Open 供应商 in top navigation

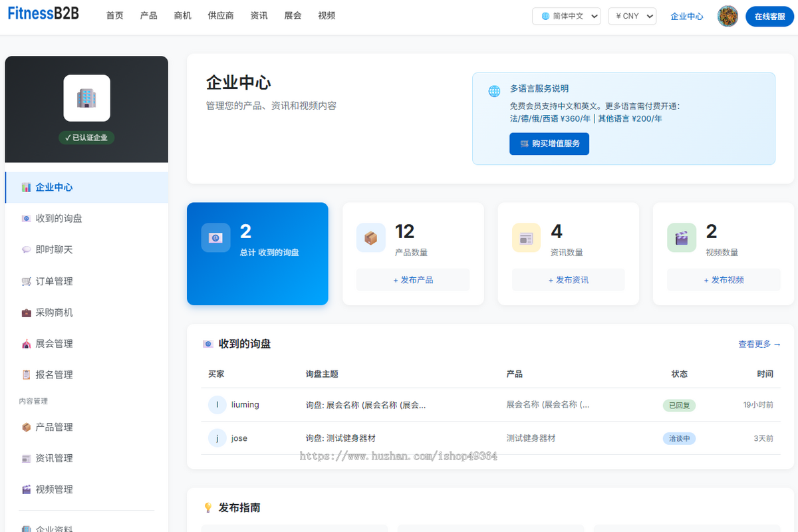221,16
